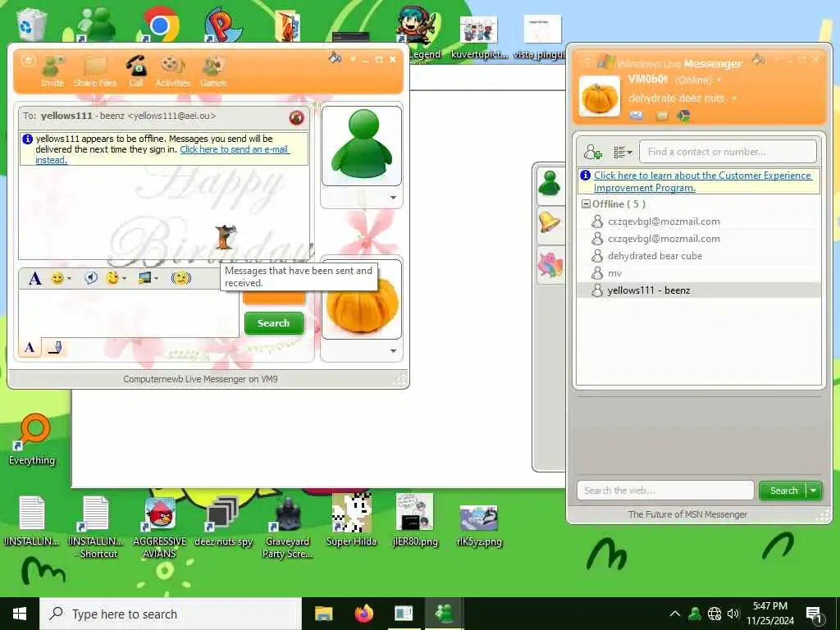Open File Explorer from the taskbar
The image size is (840, 630).
pos(323,614)
